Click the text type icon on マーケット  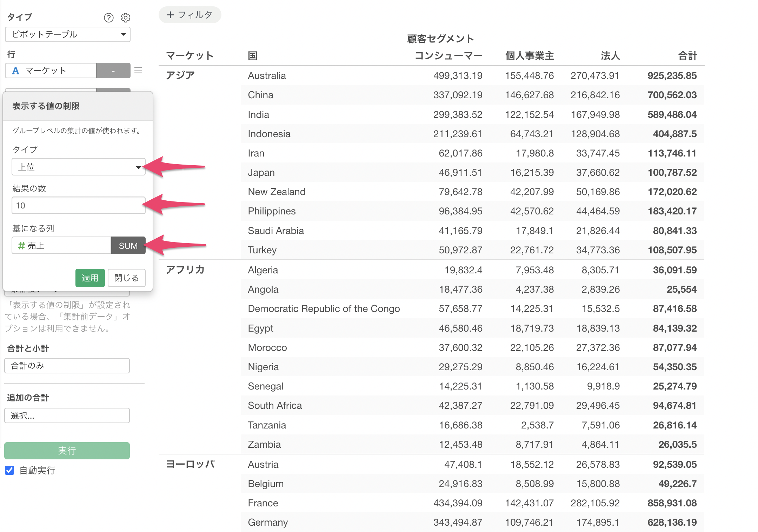tap(15, 71)
